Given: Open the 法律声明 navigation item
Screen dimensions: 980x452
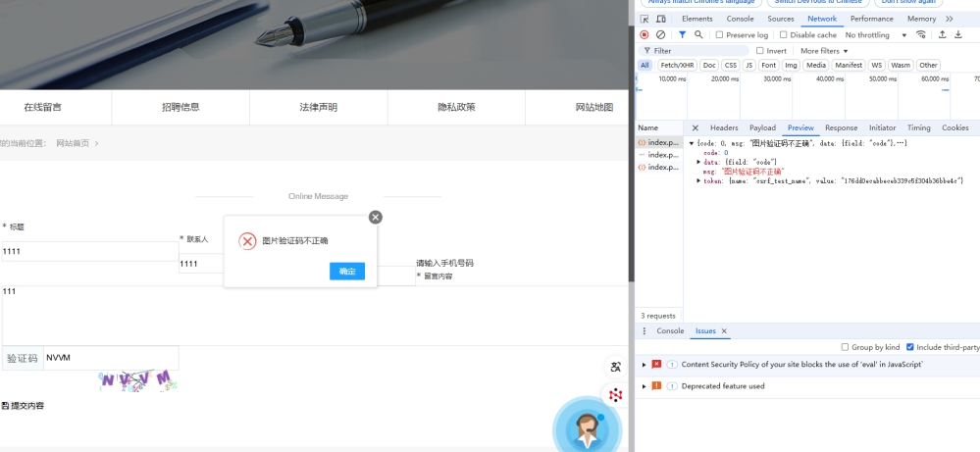Looking at the screenshot, I should tap(318, 108).
